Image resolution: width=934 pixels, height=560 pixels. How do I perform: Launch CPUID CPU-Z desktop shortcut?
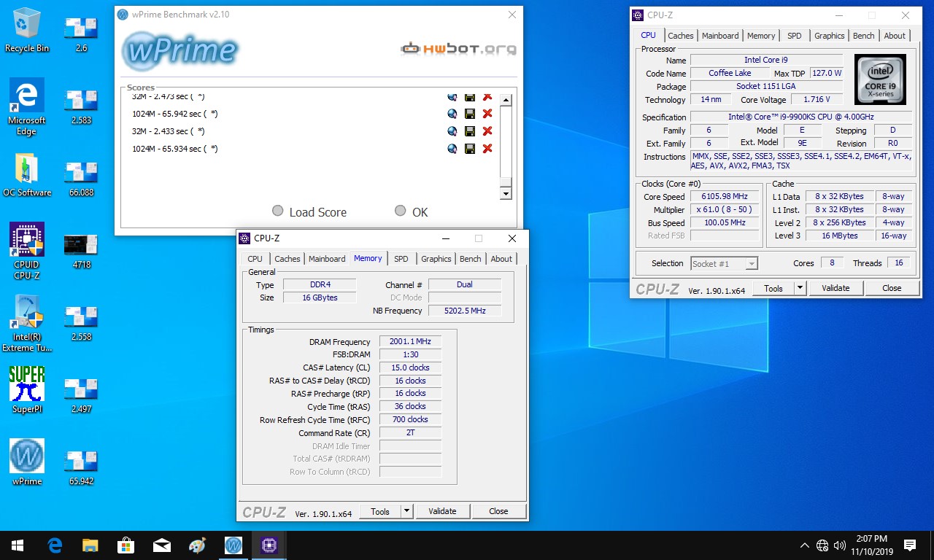coord(27,251)
